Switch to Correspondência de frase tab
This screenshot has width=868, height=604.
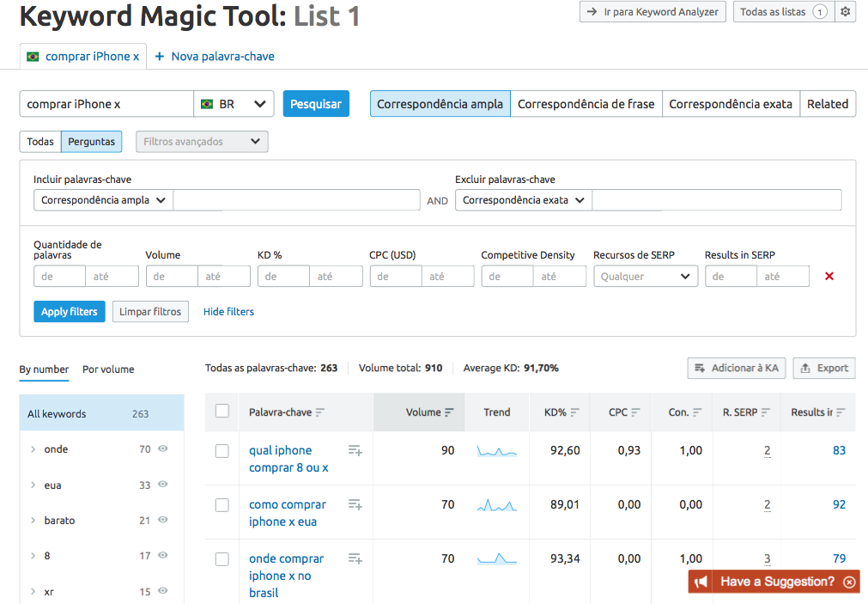pyautogui.click(x=586, y=104)
